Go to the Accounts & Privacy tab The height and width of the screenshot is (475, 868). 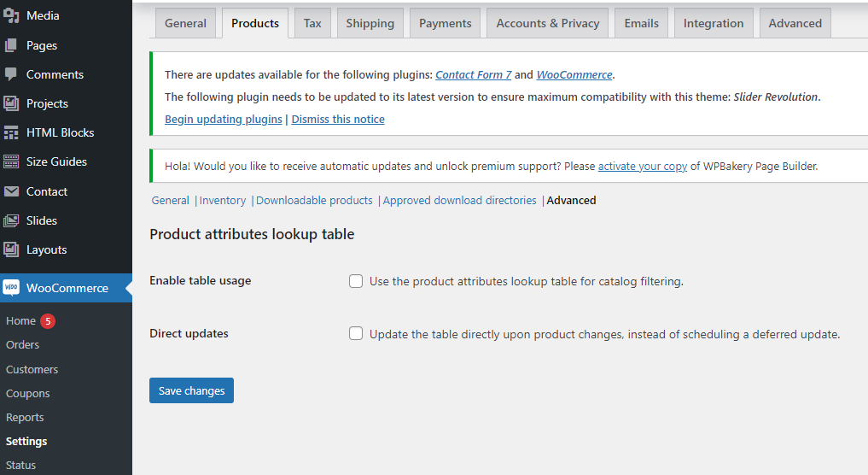[x=547, y=23]
